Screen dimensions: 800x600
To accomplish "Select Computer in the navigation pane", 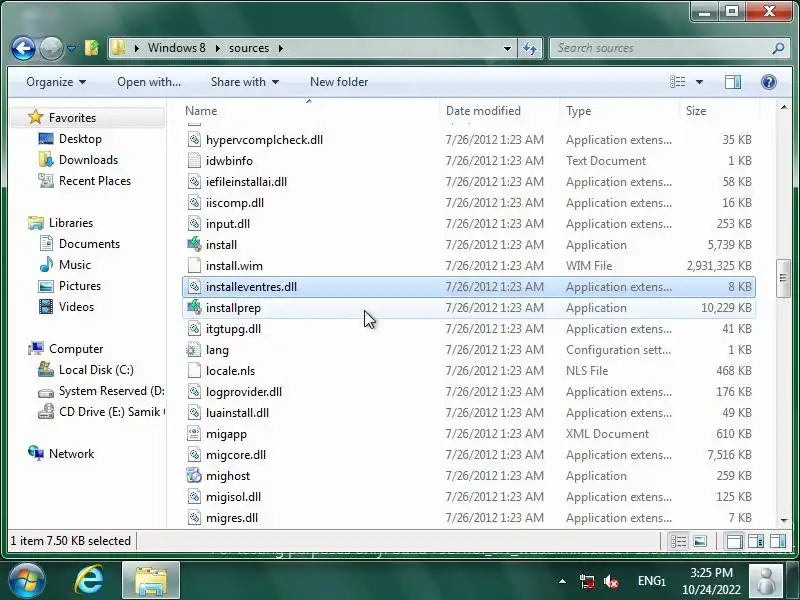I will coord(76,349).
